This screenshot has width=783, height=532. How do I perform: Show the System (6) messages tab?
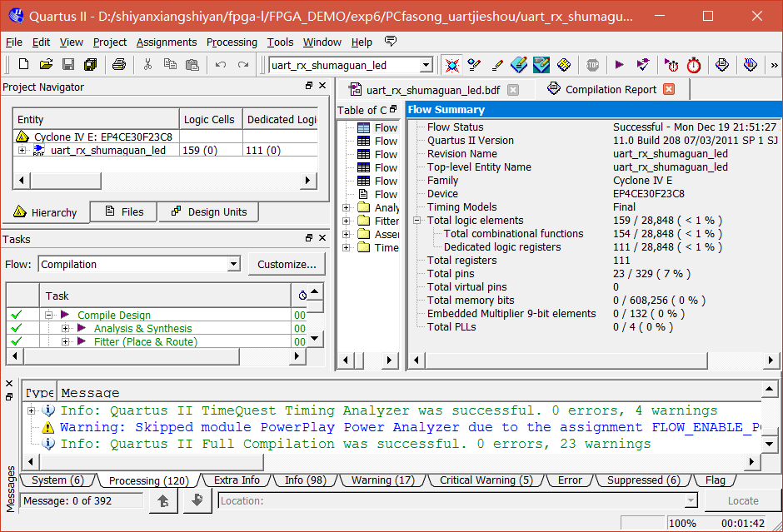[57, 480]
